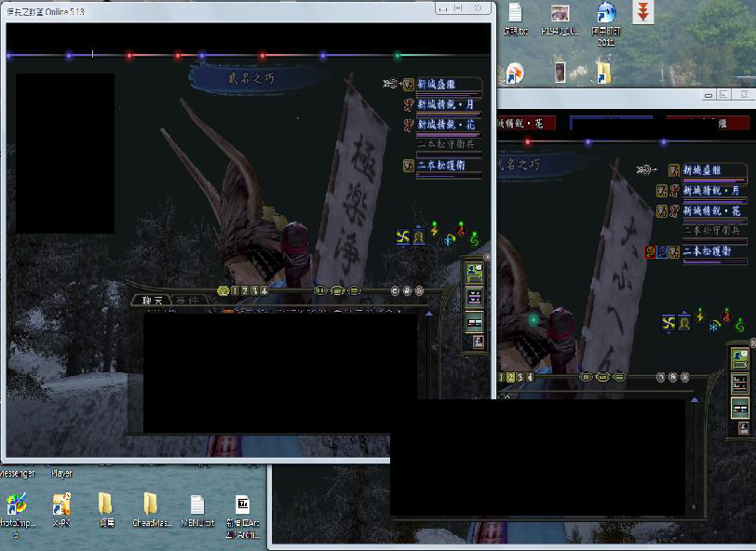Click yellow pinwheel buff icon in back game window
The width and height of the screenshot is (756, 551).
(668, 322)
